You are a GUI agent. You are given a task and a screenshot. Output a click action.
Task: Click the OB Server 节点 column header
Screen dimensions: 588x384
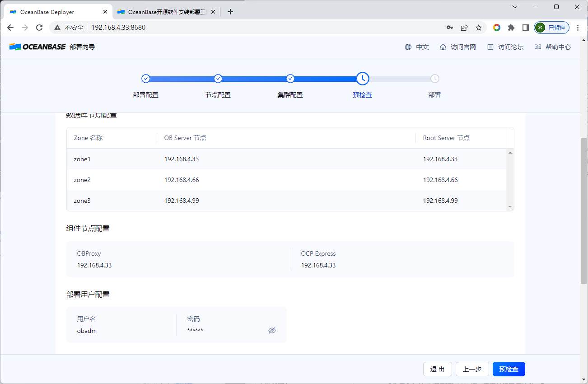pos(185,138)
